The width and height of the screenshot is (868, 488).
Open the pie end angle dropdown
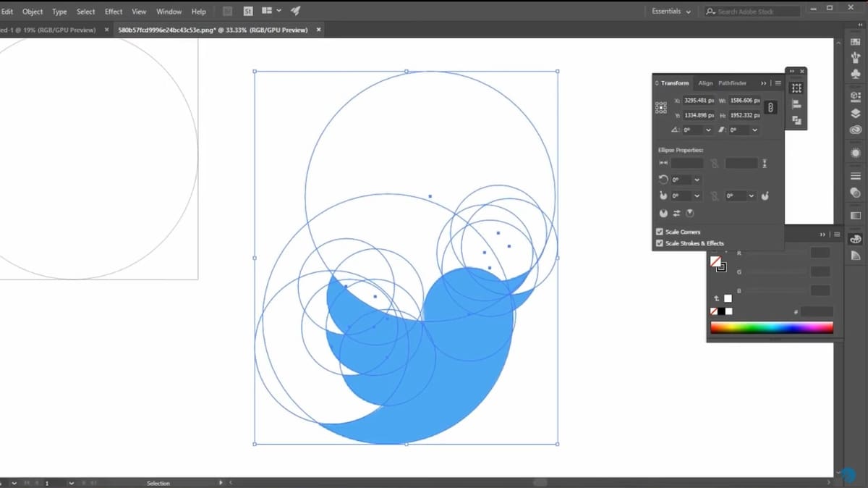coord(751,195)
